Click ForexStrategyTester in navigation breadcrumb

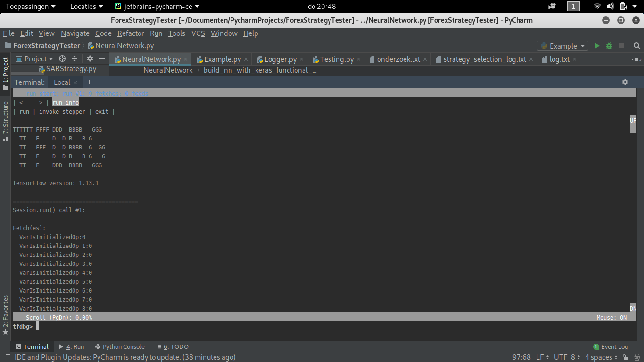coord(46,46)
